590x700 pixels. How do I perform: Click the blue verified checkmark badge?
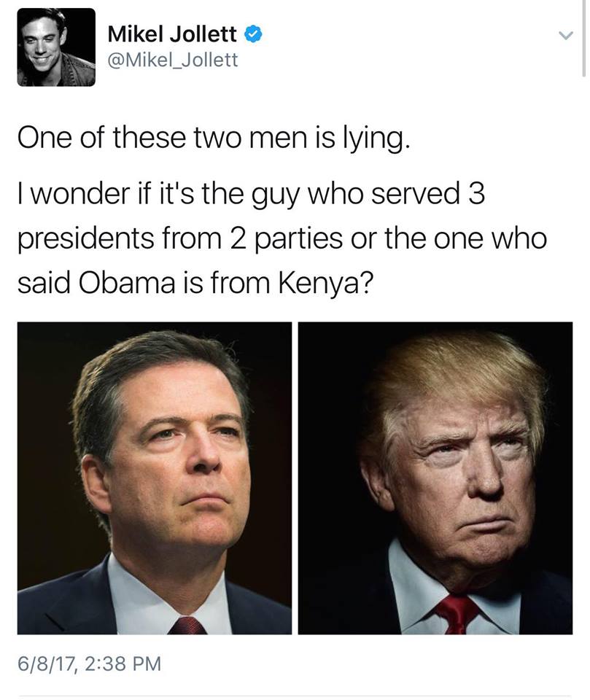point(253,34)
